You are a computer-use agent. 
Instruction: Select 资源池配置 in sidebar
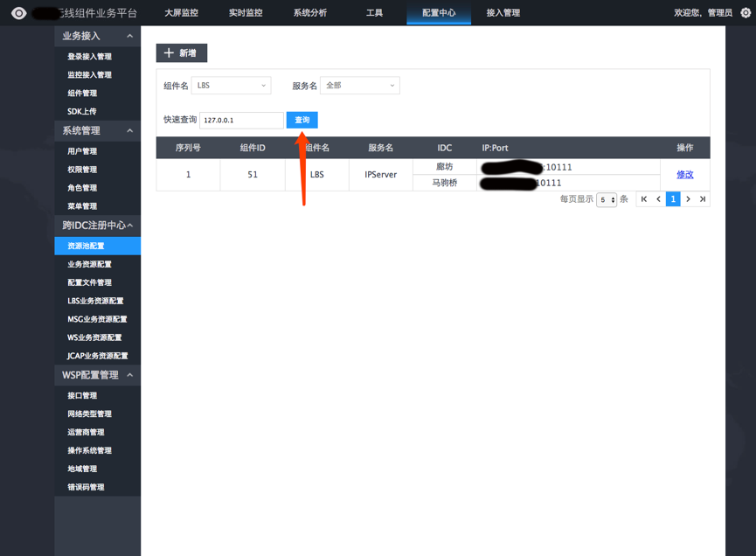pos(97,246)
